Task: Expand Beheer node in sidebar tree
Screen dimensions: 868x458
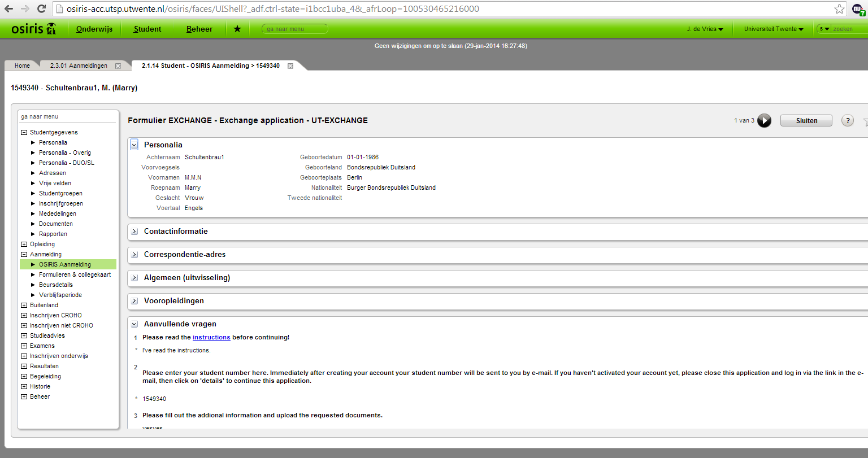Action: (24, 397)
